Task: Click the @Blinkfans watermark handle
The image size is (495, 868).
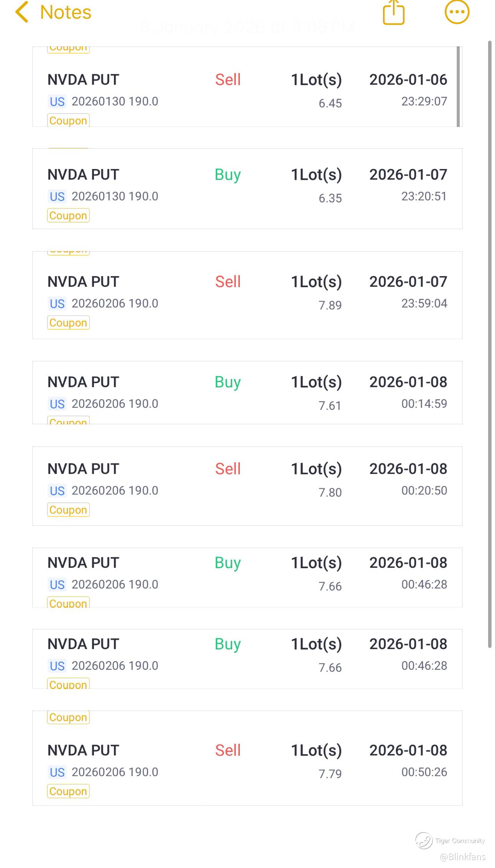Action: pyautogui.click(x=462, y=856)
